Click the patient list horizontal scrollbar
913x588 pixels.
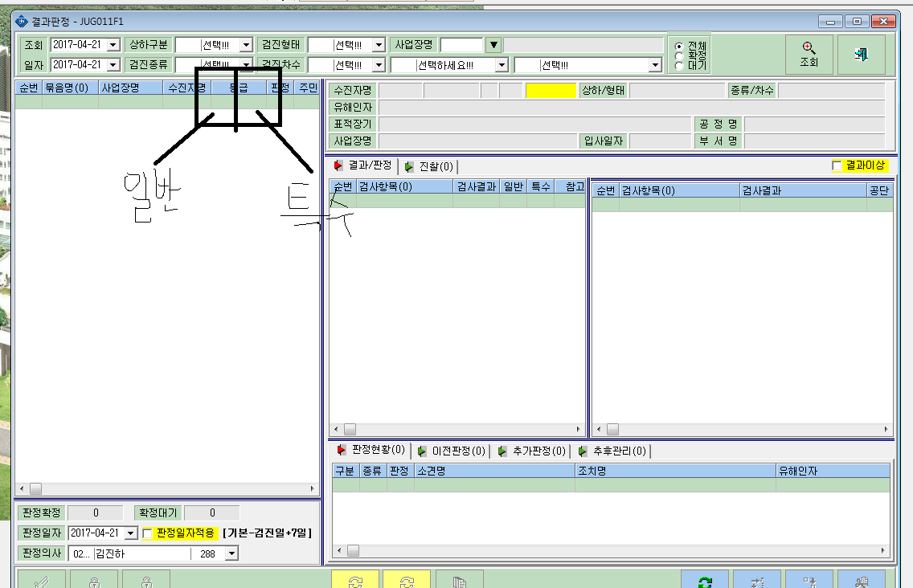tap(167, 489)
